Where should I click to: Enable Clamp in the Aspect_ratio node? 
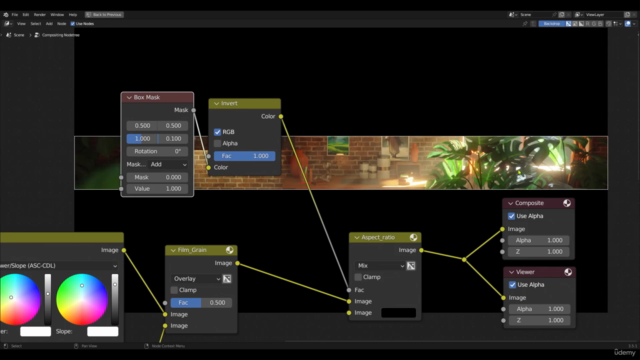coord(358,277)
